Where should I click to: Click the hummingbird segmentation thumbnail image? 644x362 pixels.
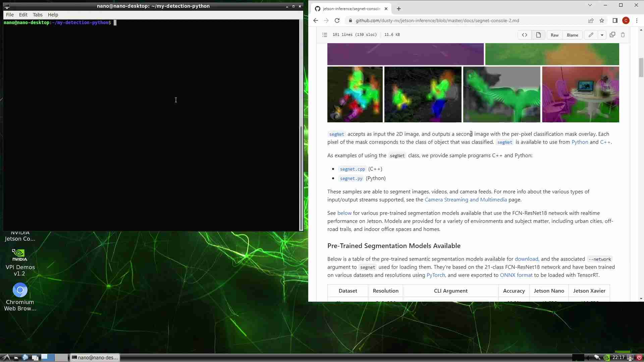(501, 95)
